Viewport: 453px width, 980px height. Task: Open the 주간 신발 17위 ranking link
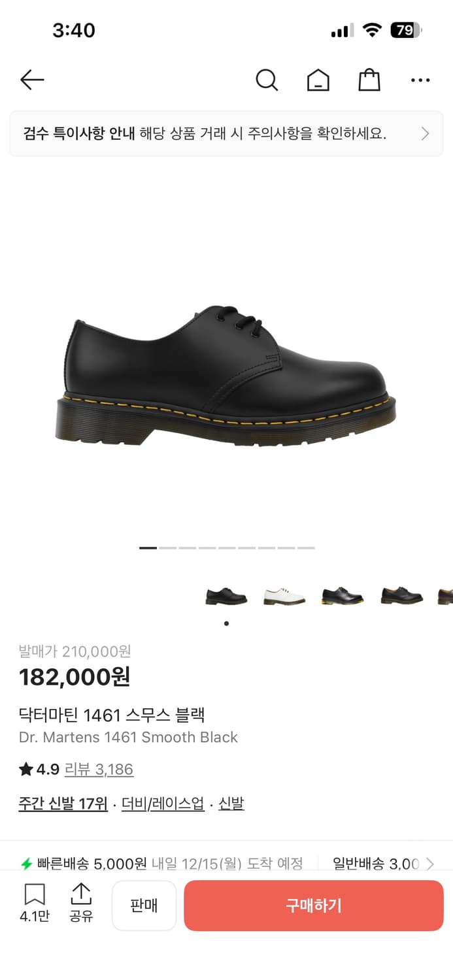click(x=63, y=804)
